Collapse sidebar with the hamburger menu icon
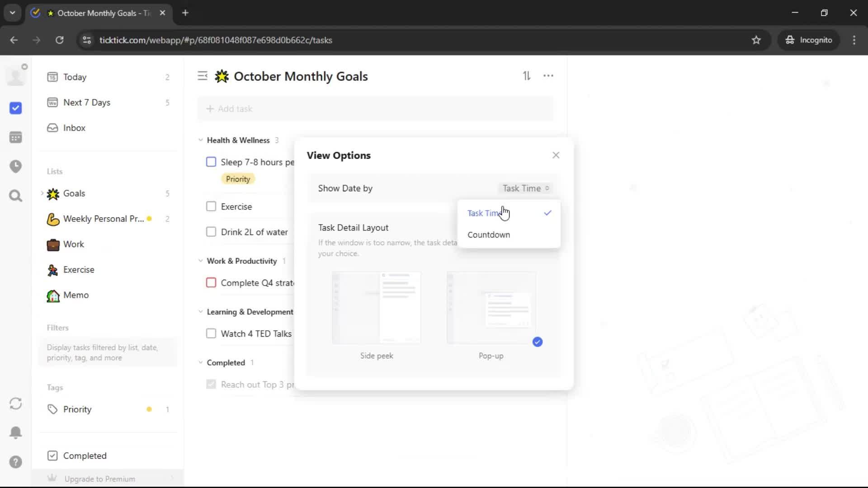The image size is (868, 488). point(203,76)
